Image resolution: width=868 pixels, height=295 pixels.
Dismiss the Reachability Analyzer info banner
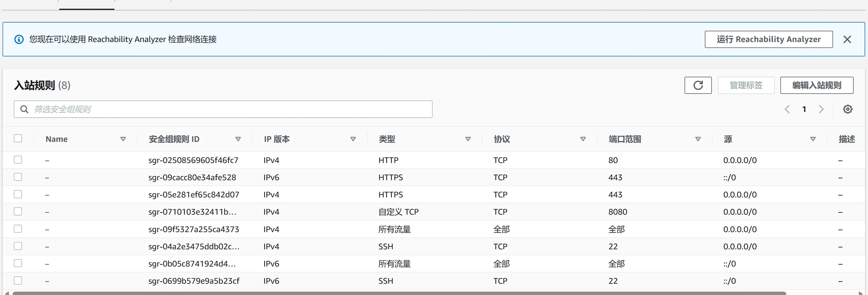click(847, 39)
